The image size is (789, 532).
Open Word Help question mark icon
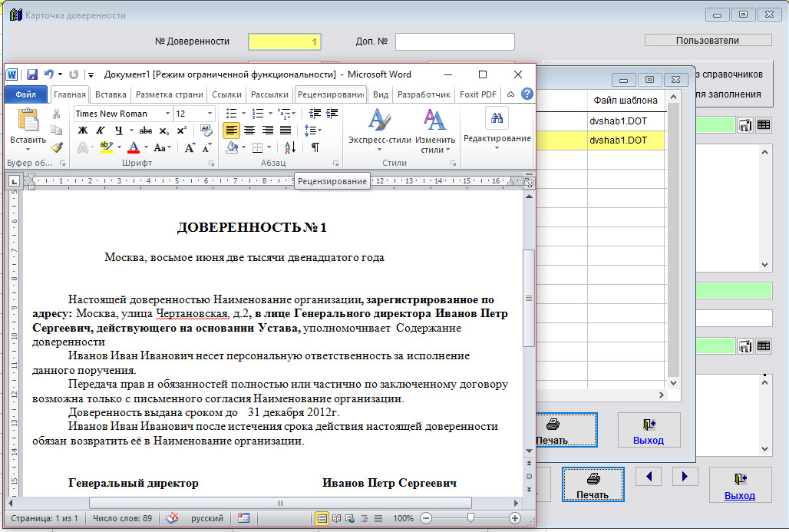tap(527, 94)
